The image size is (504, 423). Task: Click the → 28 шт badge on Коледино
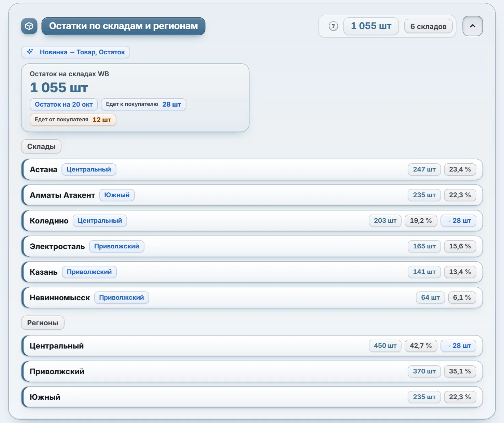click(458, 221)
